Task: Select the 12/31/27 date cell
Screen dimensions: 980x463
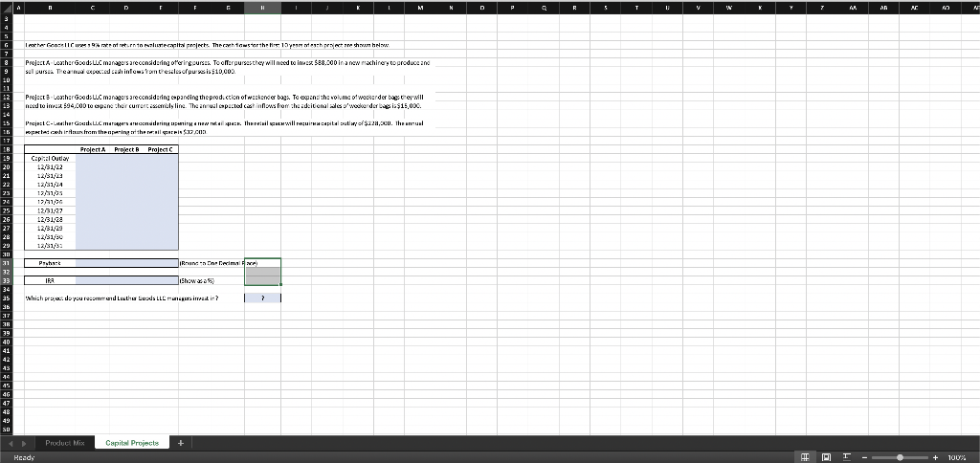Action: coord(50,211)
